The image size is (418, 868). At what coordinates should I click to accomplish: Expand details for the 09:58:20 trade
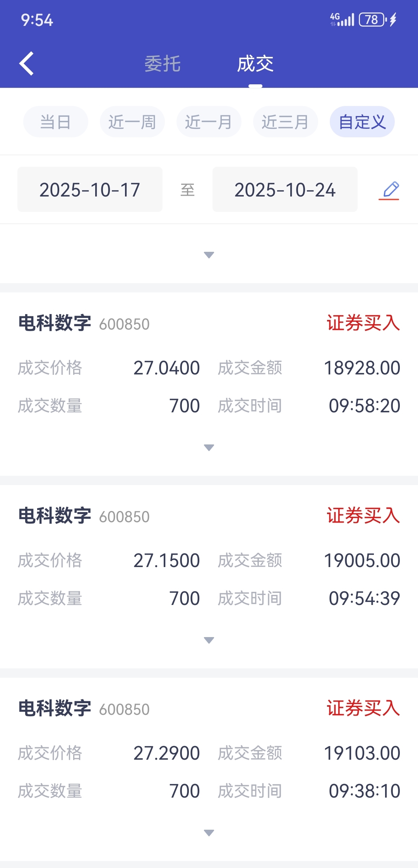pyautogui.click(x=209, y=448)
